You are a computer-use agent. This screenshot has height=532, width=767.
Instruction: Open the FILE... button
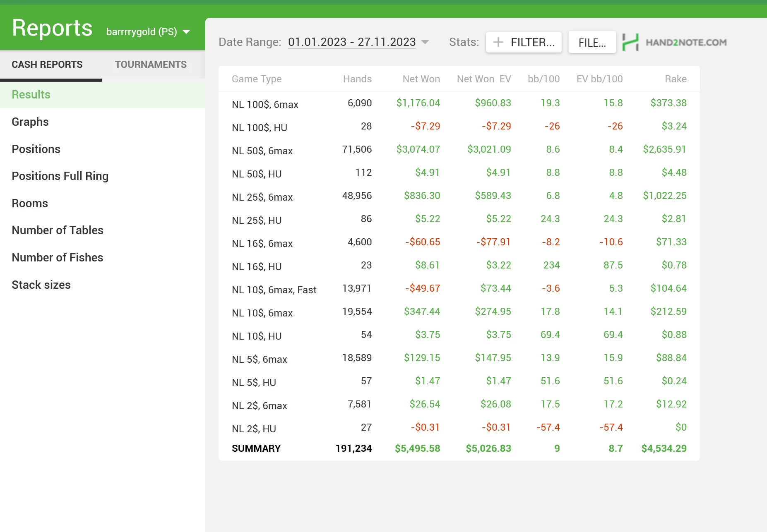592,43
